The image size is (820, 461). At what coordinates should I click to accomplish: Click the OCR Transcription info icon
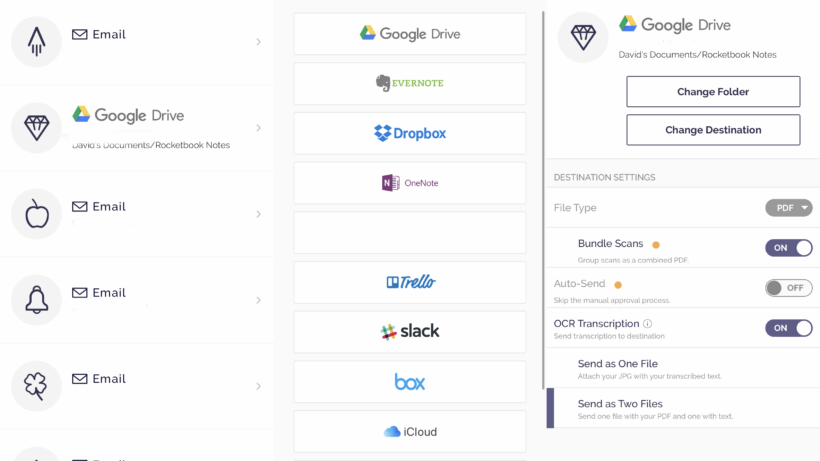pyautogui.click(x=648, y=324)
